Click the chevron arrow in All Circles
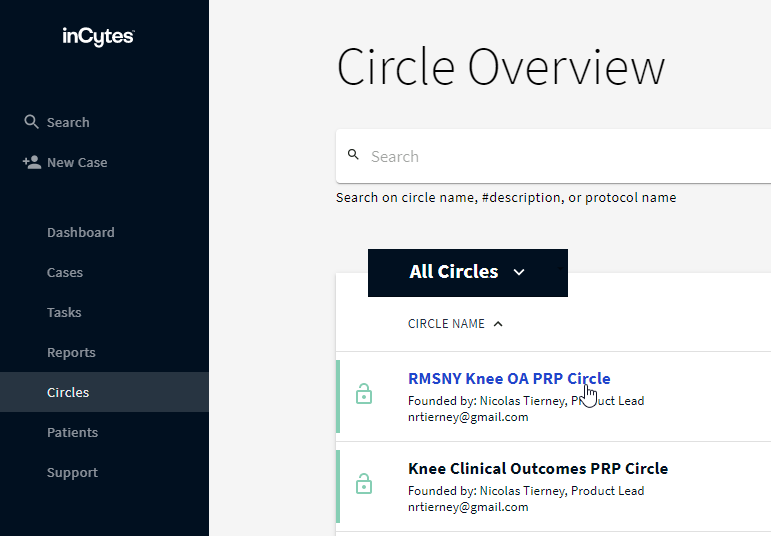Image resolution: width=771 pixels, height=536 pixels. pyautogui.click(x=518, y=272)
